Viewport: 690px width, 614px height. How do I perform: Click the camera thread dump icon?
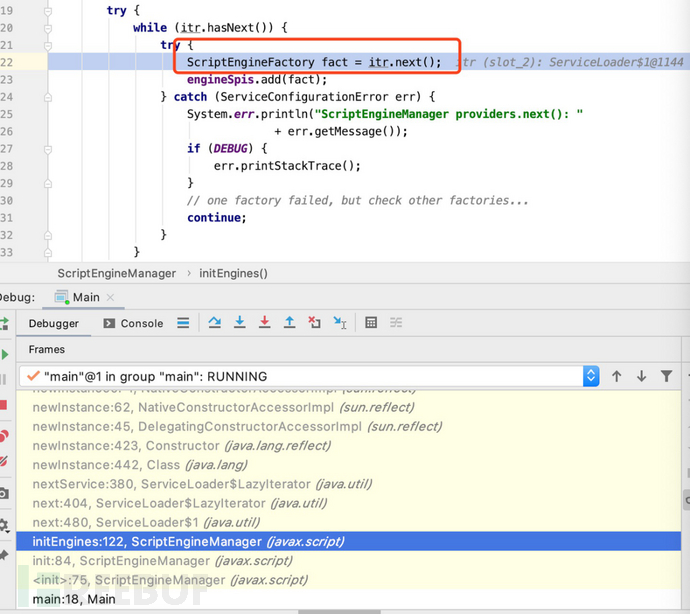(x=4, y=493)
